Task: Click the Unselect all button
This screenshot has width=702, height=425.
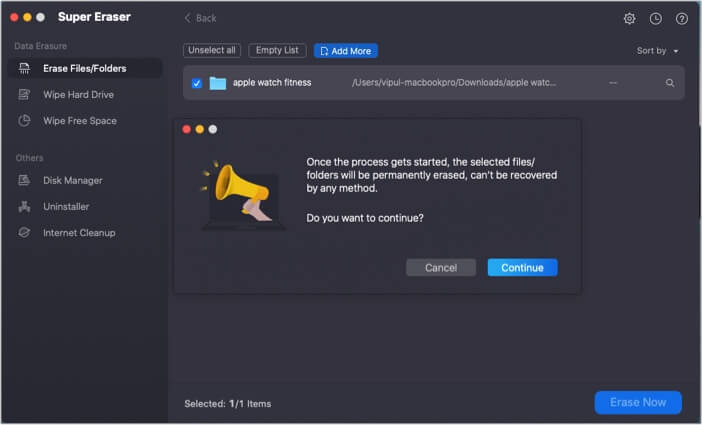Action: pos(212,50)
